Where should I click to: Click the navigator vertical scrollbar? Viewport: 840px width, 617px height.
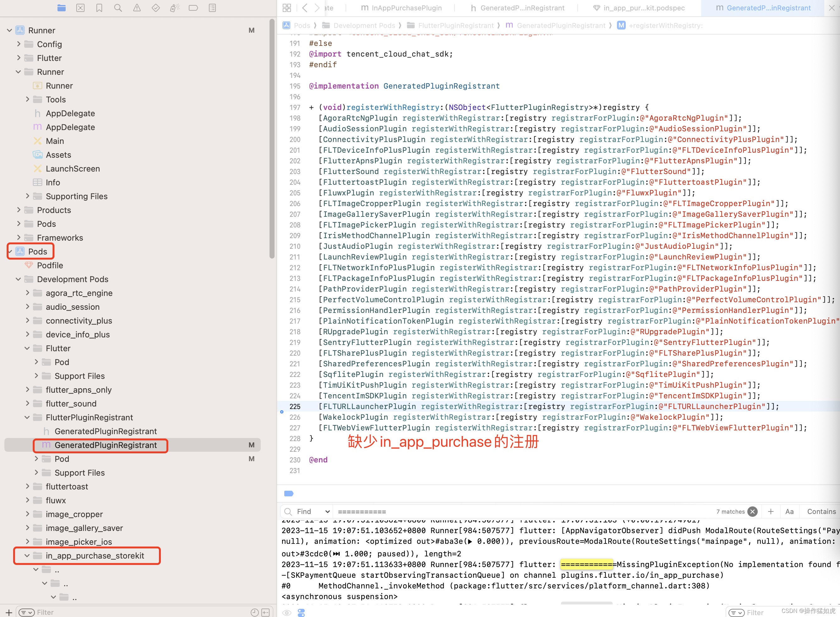[x=272, y=138]
